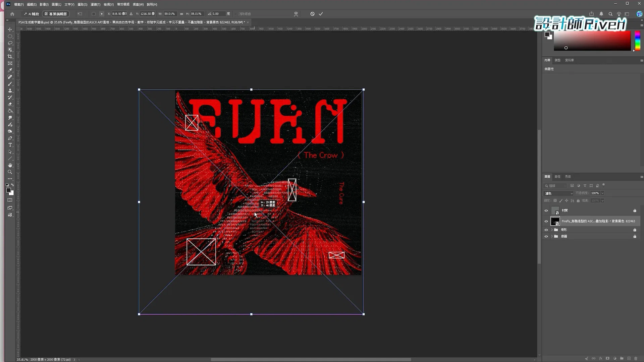This screenshot has width=644, height=362.
Task: Select the Brush tool
Action: coord(10,84)
